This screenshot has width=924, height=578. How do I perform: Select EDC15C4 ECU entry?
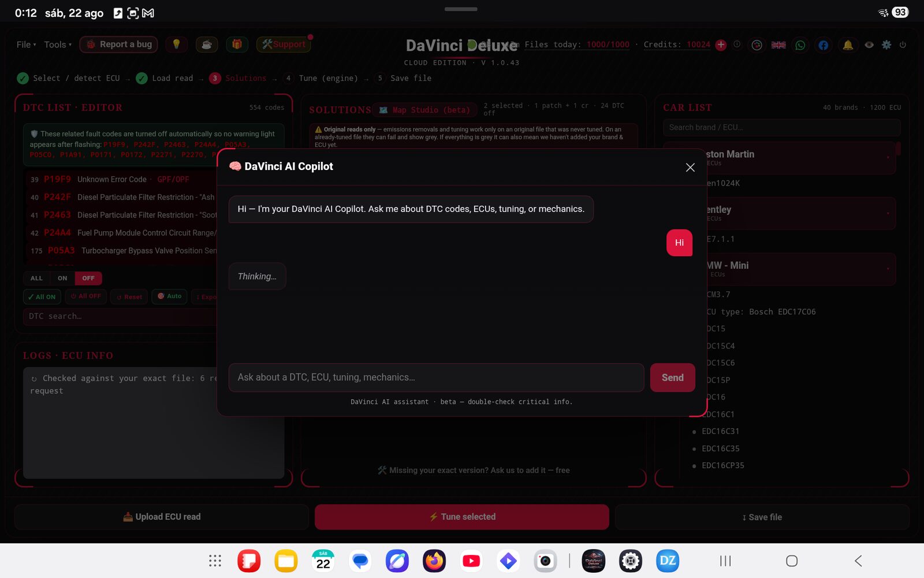coord(720,346)
